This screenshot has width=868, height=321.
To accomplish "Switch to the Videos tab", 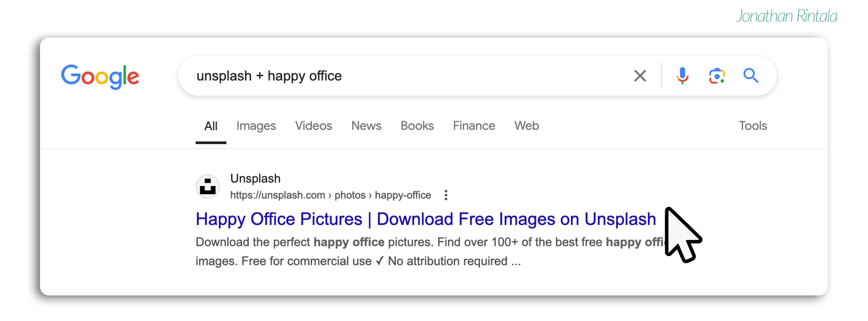I will click(313, 126).
